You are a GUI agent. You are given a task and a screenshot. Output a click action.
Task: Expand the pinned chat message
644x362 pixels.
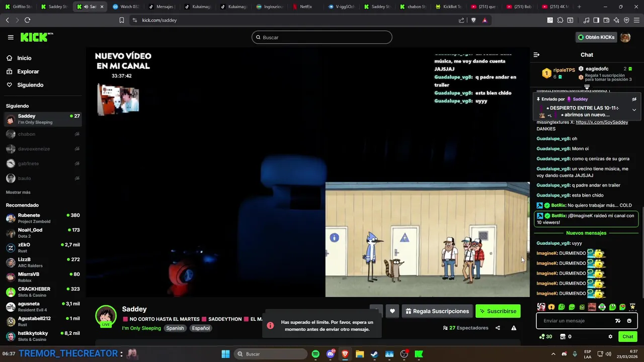click(634, 110)
